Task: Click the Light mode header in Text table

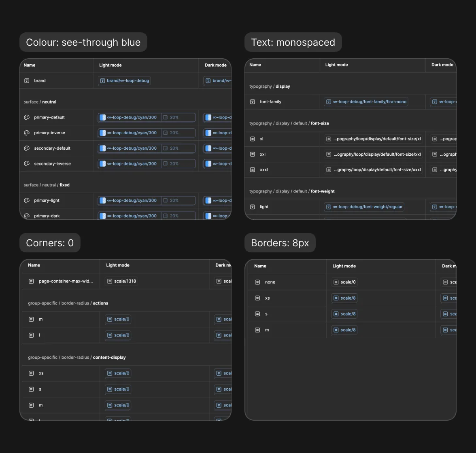Action: [336, 65]
